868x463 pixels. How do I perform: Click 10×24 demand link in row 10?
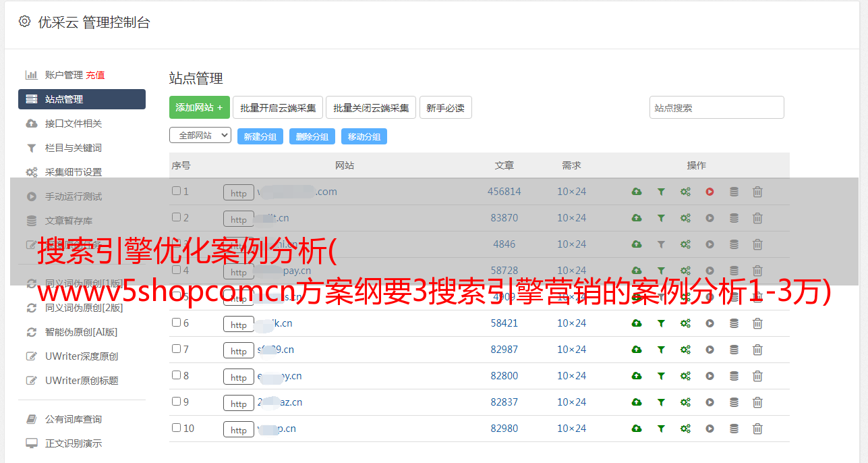(572, 429)
